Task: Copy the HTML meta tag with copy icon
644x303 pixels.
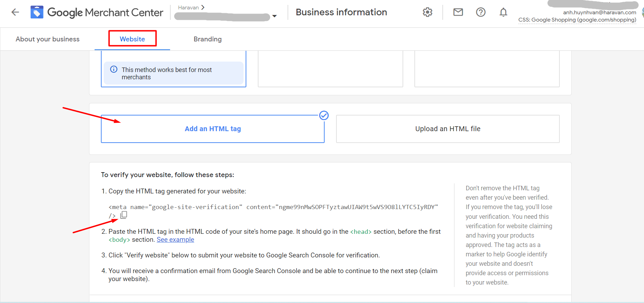Action: tap(124, 215)
